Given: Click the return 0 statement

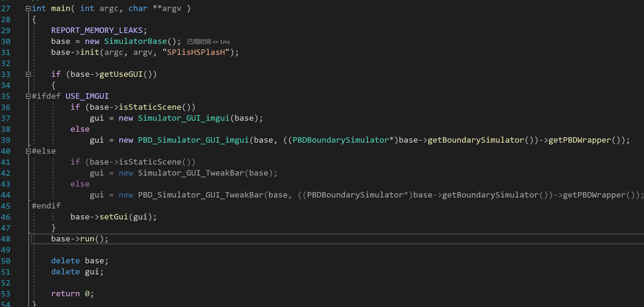Looking at the screenshot, I should pyautogui.click(x=72, y=294).
